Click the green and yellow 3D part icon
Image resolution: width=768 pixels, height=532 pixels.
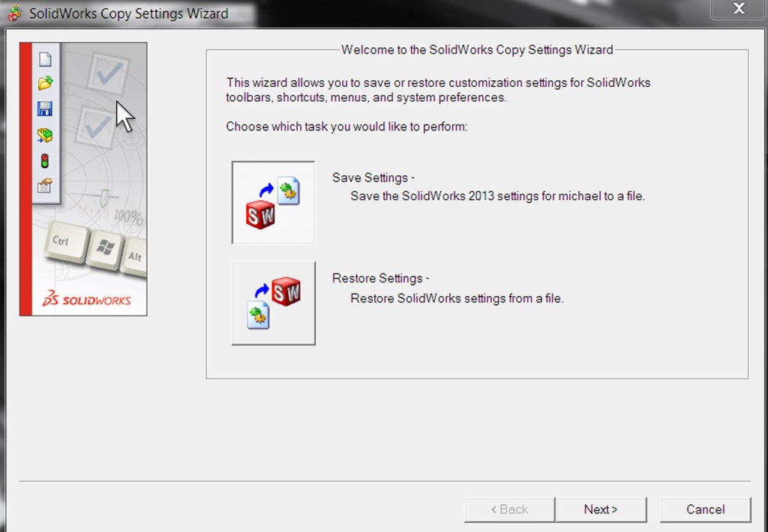point(45,135)
